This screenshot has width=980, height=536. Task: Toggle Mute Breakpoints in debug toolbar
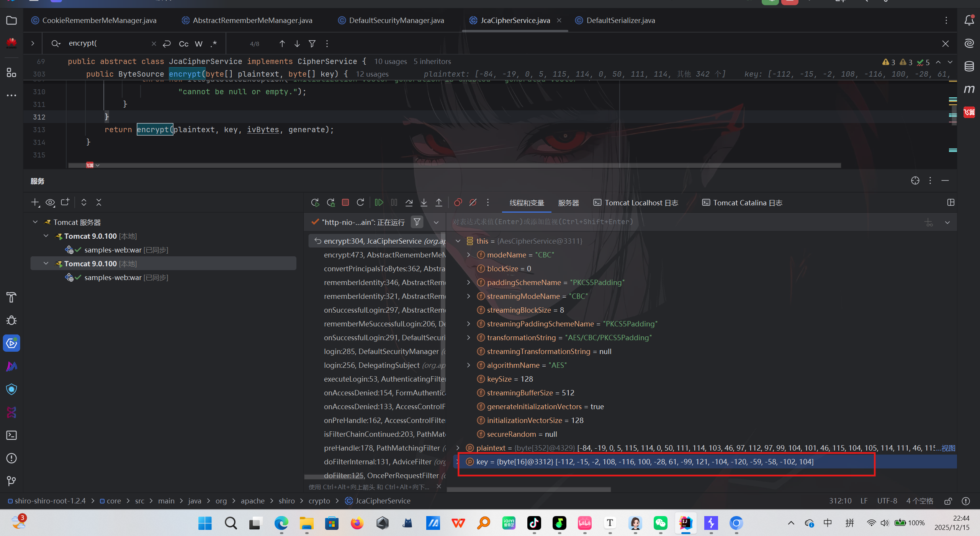pyautogui.click(x=473, y=202)
